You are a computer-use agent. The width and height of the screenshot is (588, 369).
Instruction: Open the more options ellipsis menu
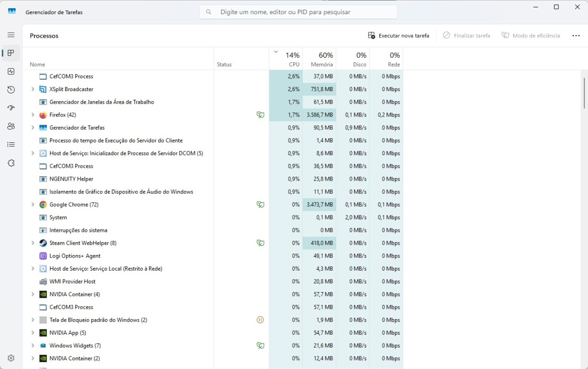click(575, 35)
